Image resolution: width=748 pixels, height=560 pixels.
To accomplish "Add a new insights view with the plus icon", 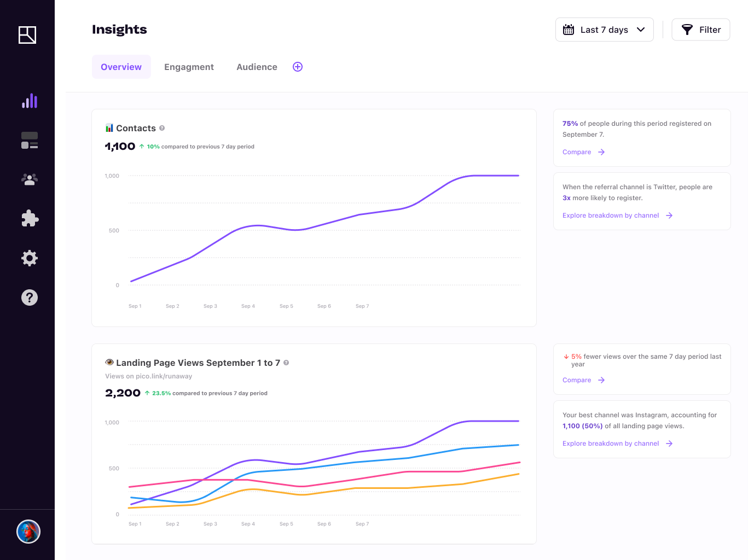I will pyautogui.click(x=297, y=67).
